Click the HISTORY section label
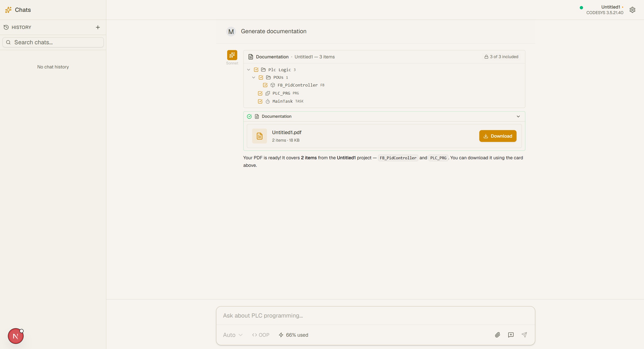This screenshot has width=644, height=349. [x=21, y=27]
